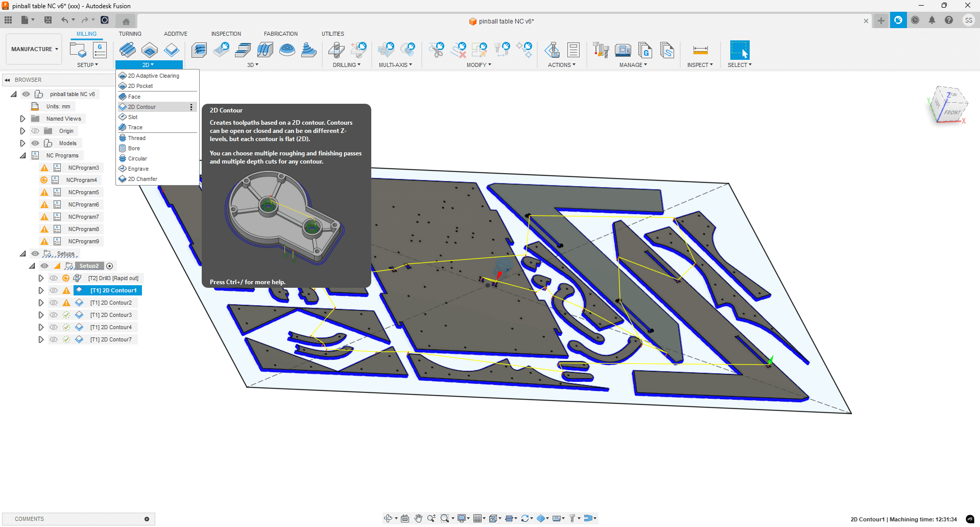Switch to the INSPECTION tab

click(x=226, y=34)
